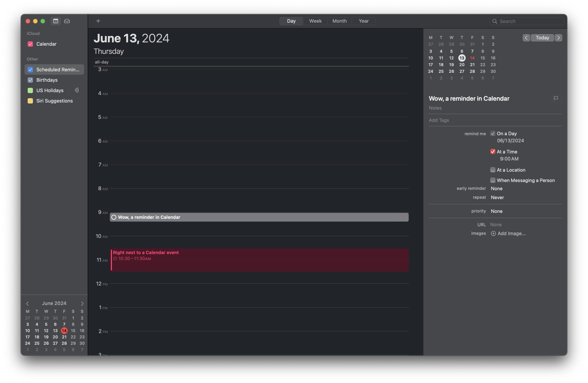Click the back navigation arrow
Viewport: 588px width, 383px height.
tap(526, 38)
